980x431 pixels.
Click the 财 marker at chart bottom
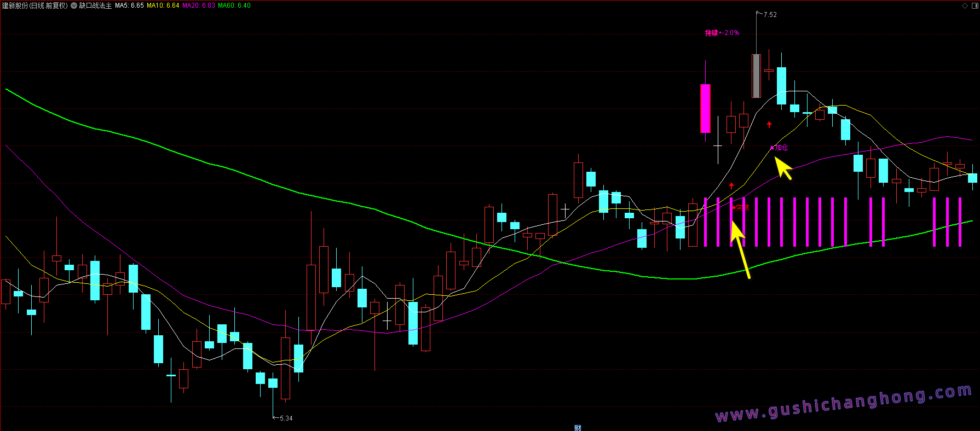[578, 428]
